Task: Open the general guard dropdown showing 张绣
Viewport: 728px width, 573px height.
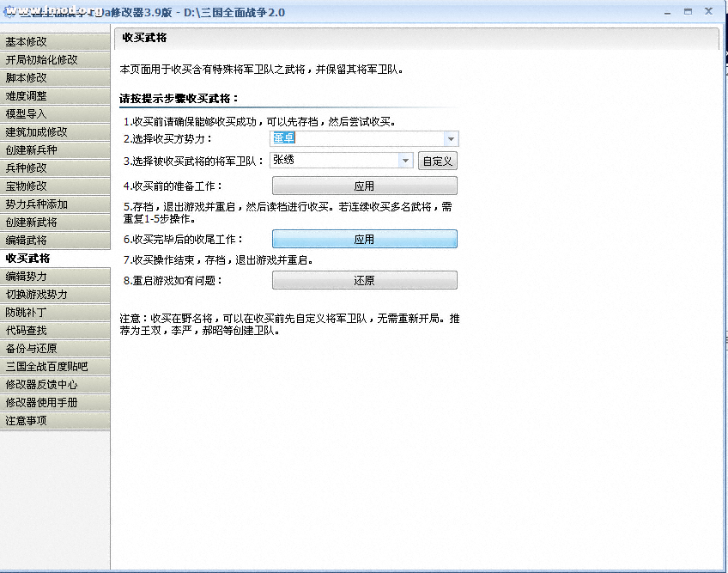Action: [x=405, y=161]
